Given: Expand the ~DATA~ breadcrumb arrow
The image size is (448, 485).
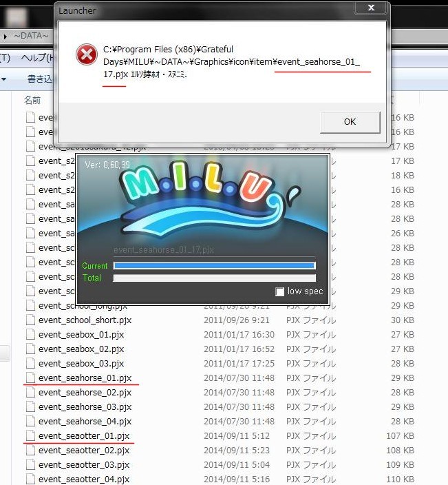Looking at the screenshot, I should [6, 36].
